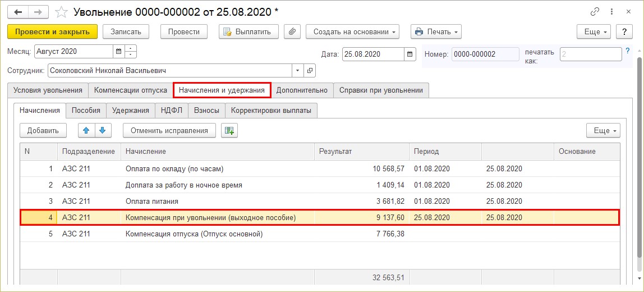
Task: Open calendar picker for the Месяц field
Action: coord(118,52)
